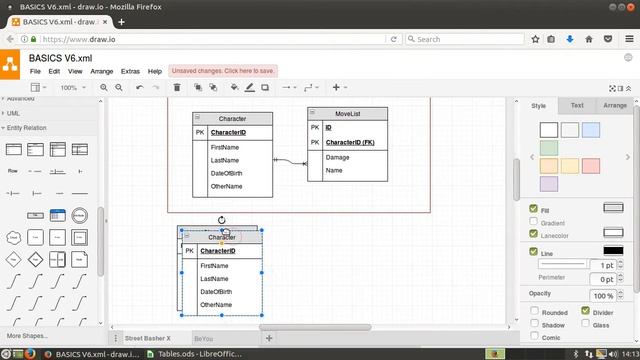Choose the cloud shape in the palette
The image size is (640, 360).
pyautogui.click(x=13, y=237)
